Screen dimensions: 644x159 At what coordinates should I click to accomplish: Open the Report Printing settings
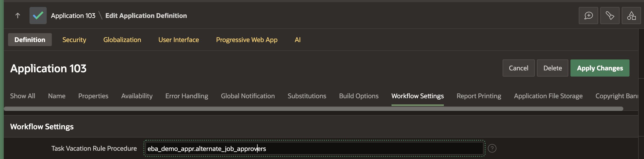479,96
